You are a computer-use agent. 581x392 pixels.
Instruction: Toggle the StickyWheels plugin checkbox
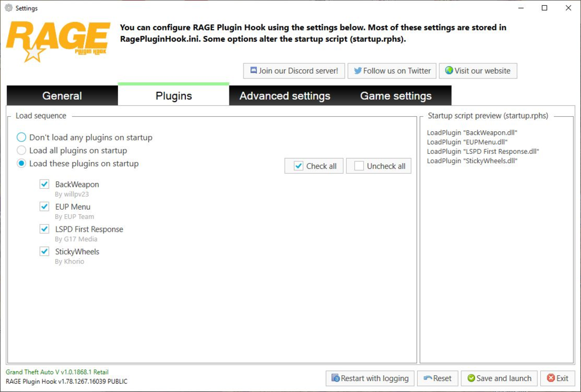(x=45, y=251)
